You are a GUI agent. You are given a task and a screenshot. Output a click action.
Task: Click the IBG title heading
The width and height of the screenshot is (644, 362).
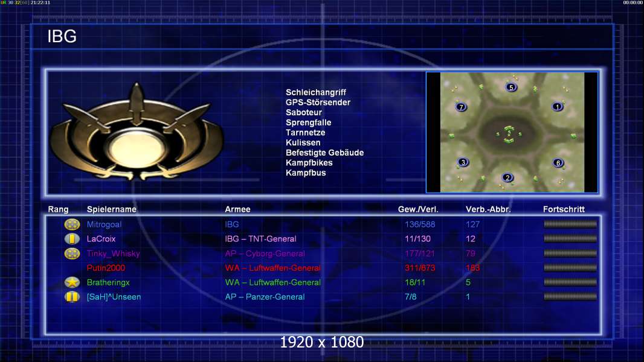tap(62, 36)
